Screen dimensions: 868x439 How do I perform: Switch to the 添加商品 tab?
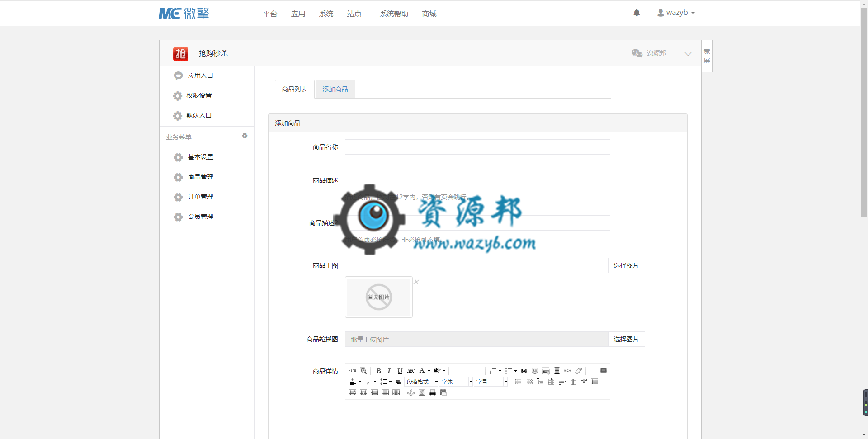[x=335, y=89]
